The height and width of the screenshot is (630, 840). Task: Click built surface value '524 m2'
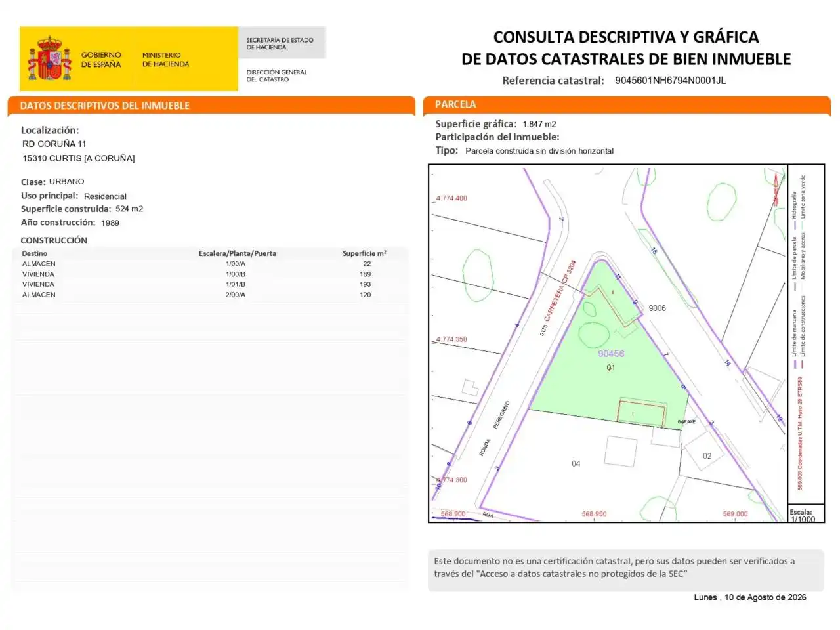coord(129,209)
